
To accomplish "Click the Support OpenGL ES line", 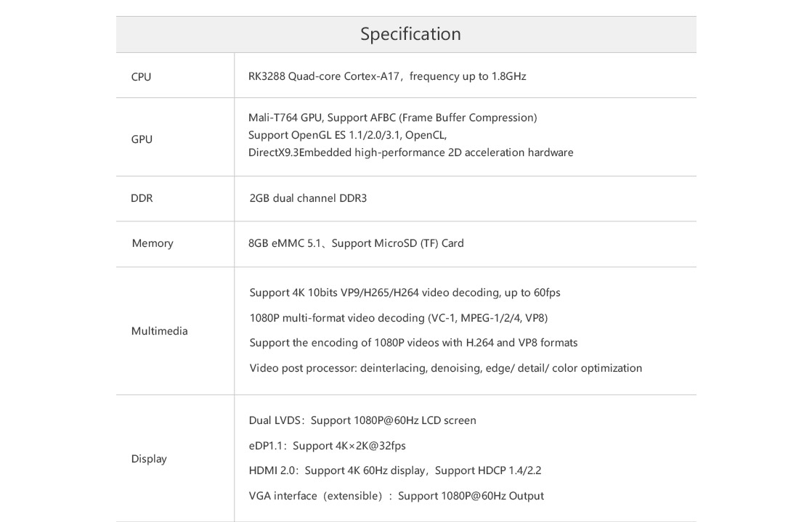I will pyautogui.click(x=347, y=135).
